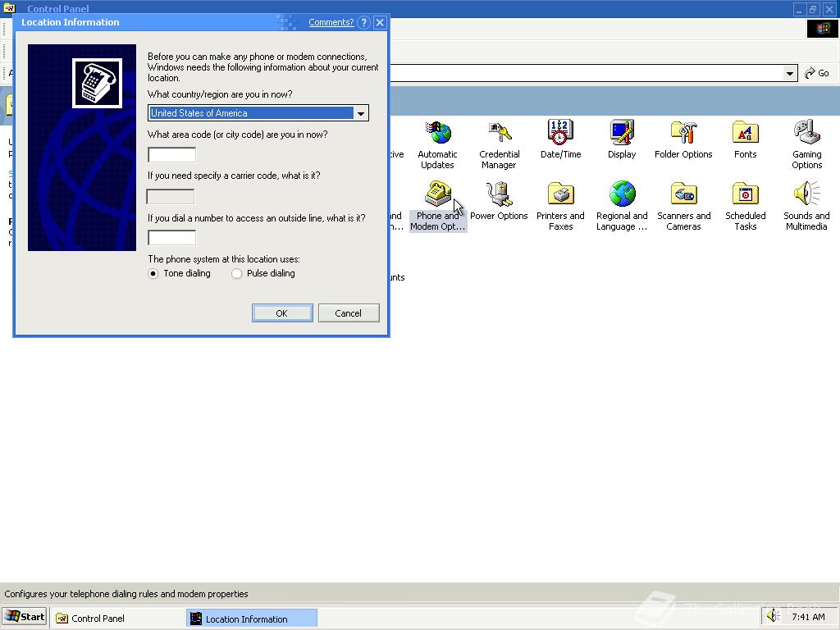The width and height of the screenshot is (840, 630).
Task: Click the carrier code input field
Action: pyautogui.click(x=171, y=197)
